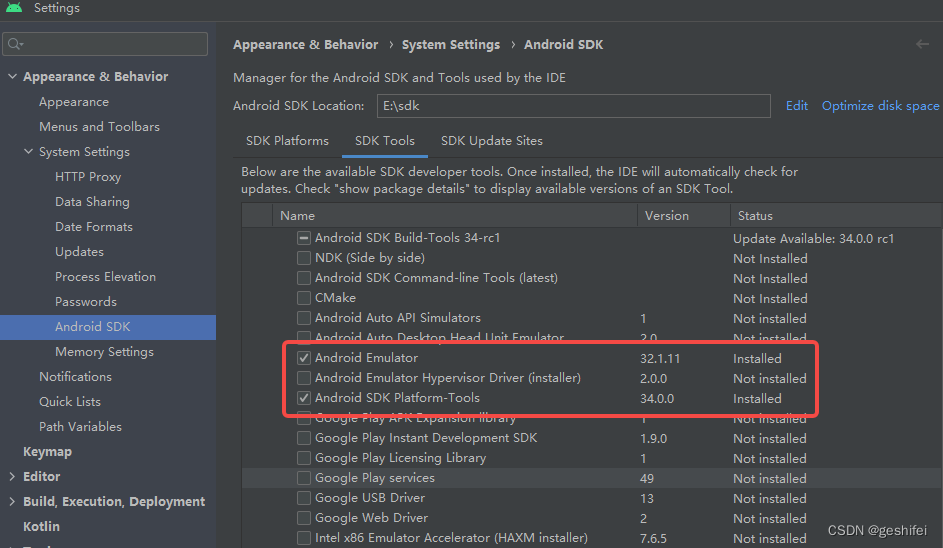Select Data Sharing settings

(92, 202)
